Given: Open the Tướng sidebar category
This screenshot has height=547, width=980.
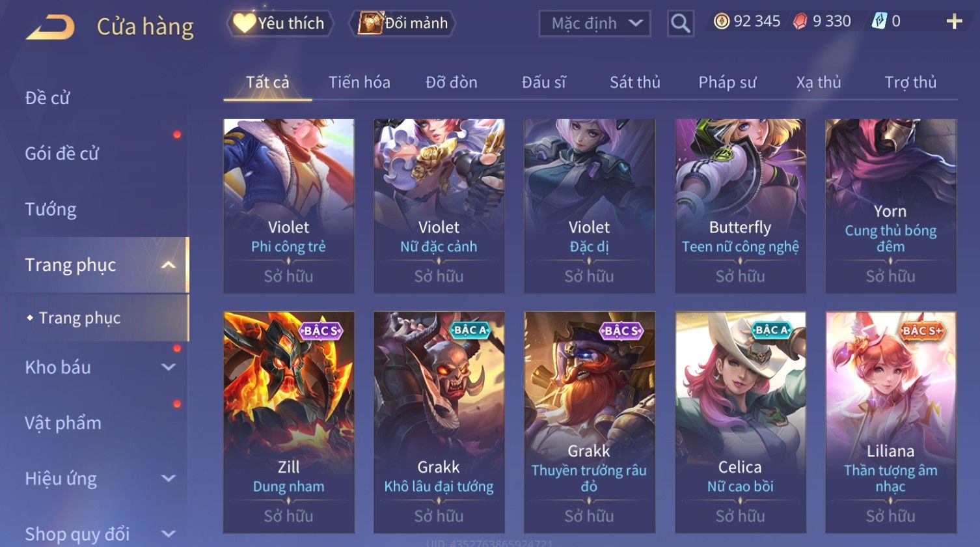Looking at the screenshot, I should pos(51,209).
